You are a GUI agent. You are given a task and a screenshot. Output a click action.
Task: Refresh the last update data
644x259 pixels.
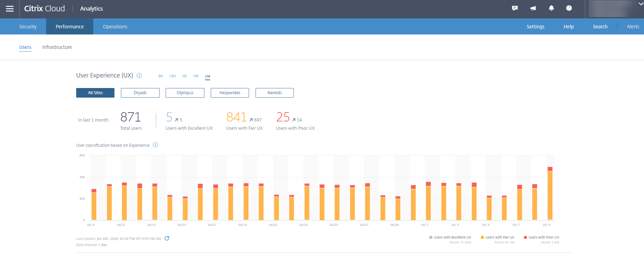point(167,239)
